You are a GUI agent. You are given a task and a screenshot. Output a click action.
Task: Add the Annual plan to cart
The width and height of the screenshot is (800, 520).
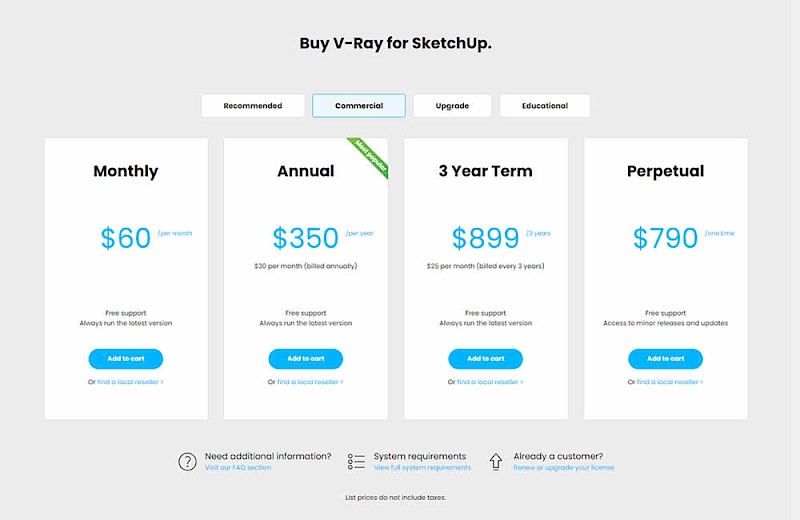pos(305,358)
